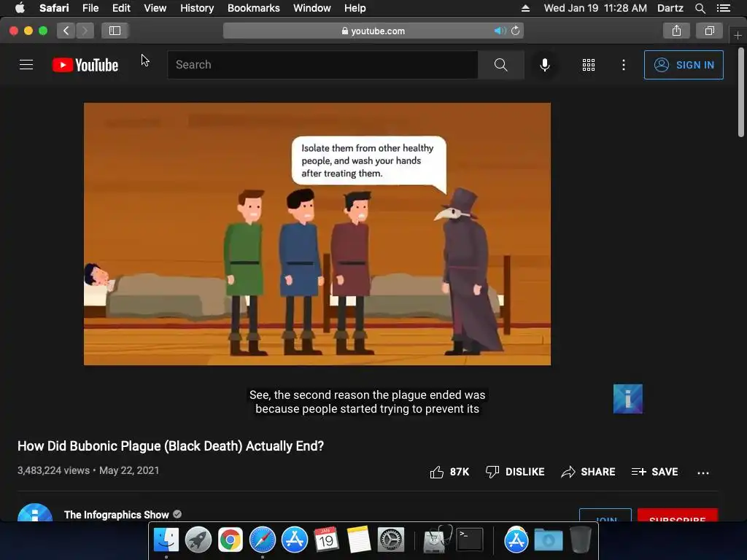747x560 pixels.
Task: Open Calendar from the Dock
Action: point(326,540)
